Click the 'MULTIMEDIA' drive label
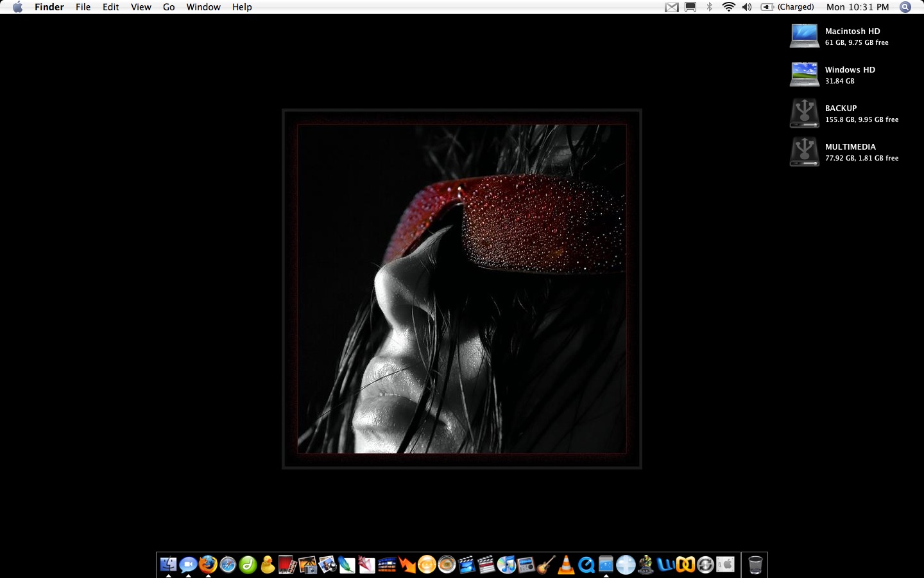The image size is (924, 578). (850, 146)
